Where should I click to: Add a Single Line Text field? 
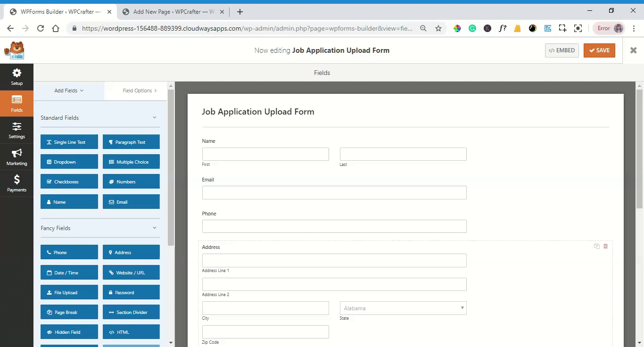tap(69, 142)
